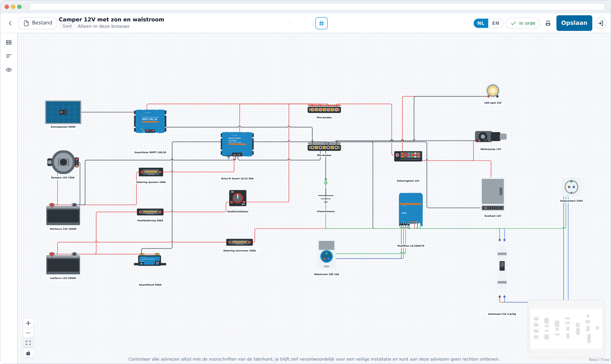611x364 pixels.
Task: Zoom in with the plus button
Action: tap(28, 323)
